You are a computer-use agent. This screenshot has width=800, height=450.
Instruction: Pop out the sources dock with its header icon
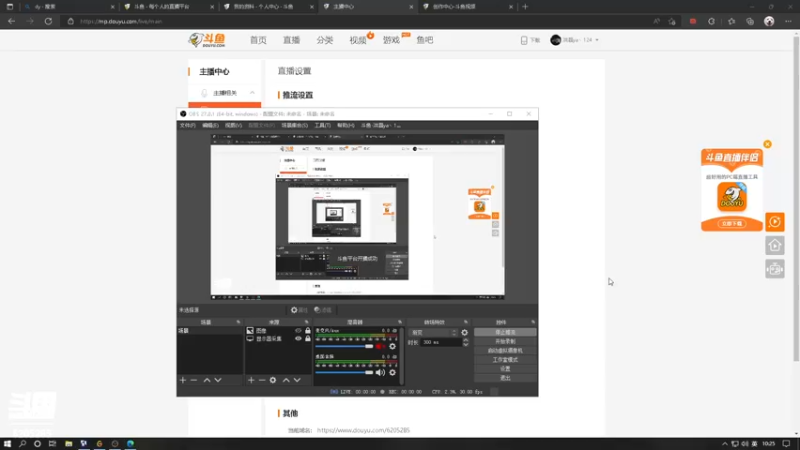[x=307, y=322]
